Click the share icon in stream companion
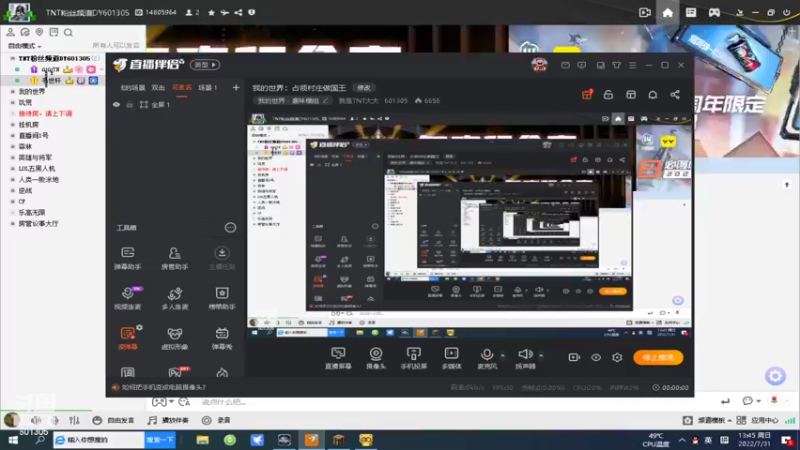 pos(674,95)
